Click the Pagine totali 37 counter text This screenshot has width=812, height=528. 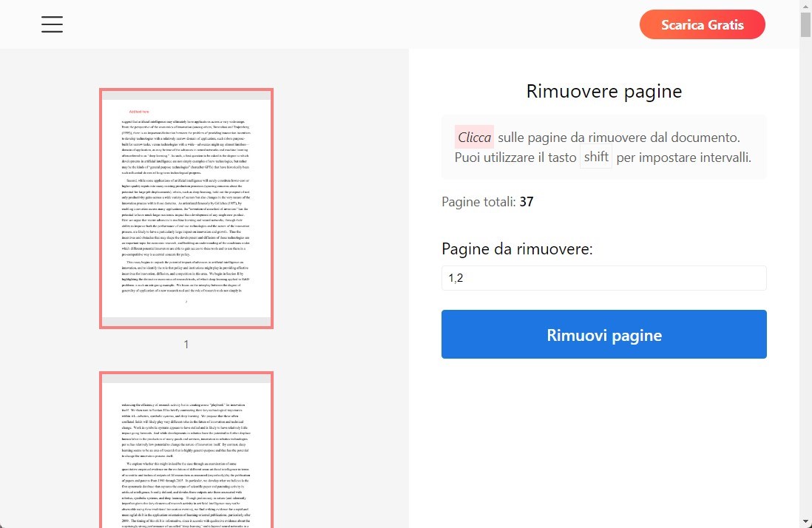click(487, 201)
